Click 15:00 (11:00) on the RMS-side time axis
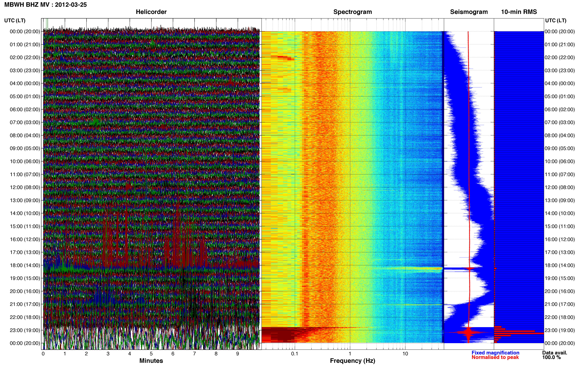588x368 pixels. (x=560, y=226)
